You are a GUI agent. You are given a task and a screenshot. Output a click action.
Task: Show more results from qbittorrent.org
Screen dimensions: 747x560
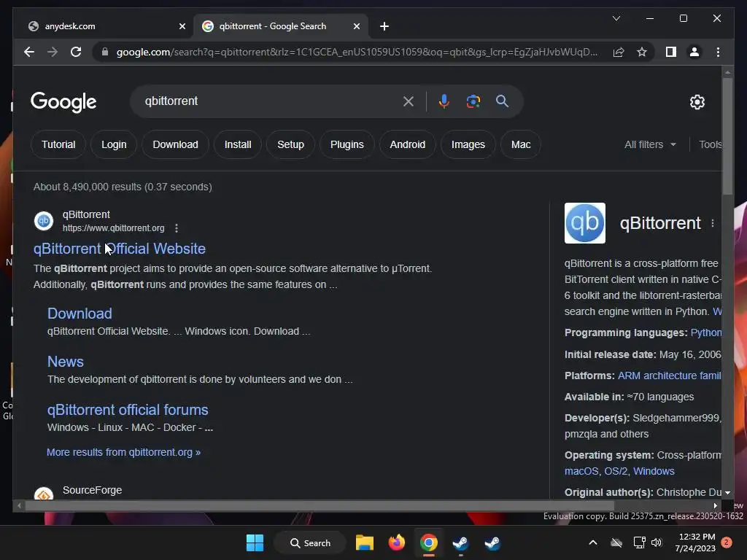point(123,452)
